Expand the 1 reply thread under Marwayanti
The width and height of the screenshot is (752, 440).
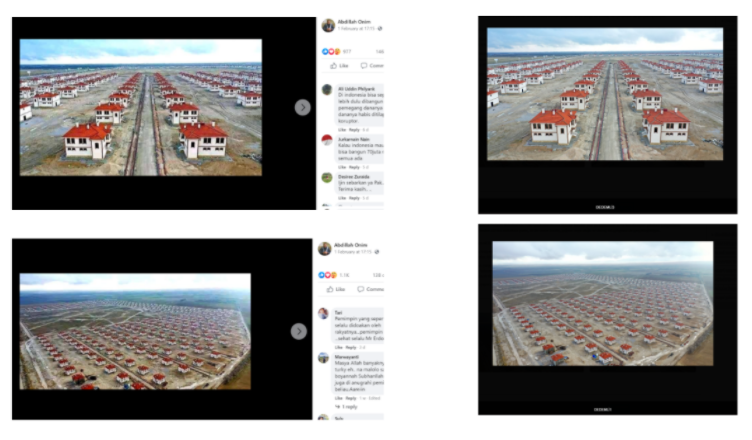[x=346, y=407]
